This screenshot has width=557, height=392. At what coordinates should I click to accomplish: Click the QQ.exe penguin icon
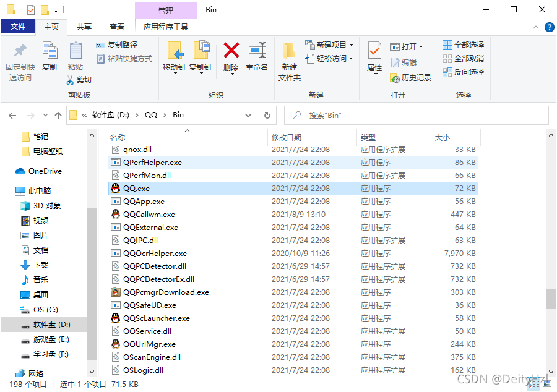click(x=116, y=188)
